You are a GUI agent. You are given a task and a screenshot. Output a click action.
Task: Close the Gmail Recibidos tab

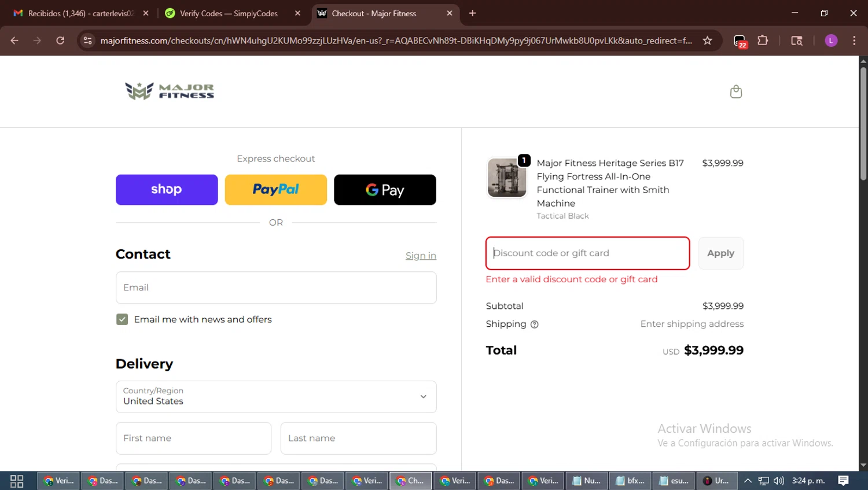pos(146,13)
